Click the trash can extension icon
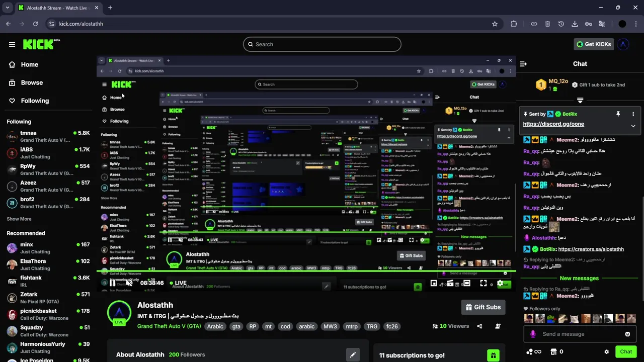This screenshot has height=362, width=644. (547, 24)
